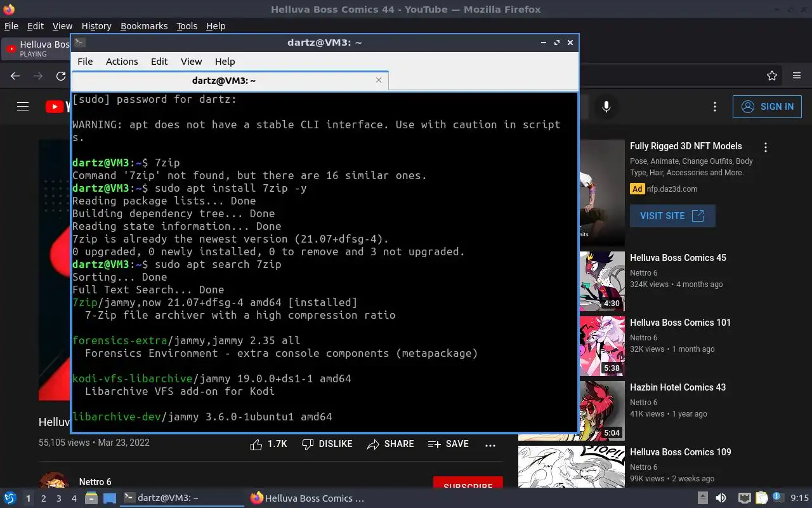Click the SIGN IN button
This screenshot has height=508, width=812.
coord(767,107)
